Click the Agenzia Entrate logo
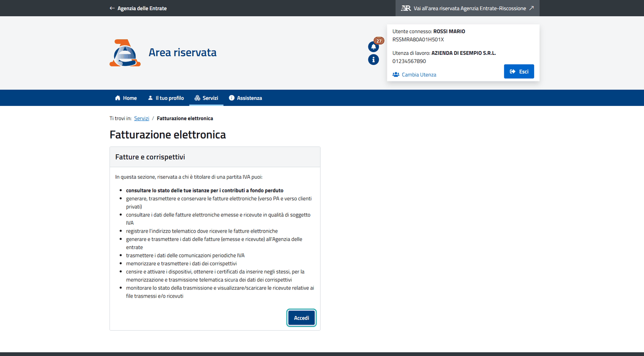The width and height of the screenshot is (644, 356). tap(125, 53)
